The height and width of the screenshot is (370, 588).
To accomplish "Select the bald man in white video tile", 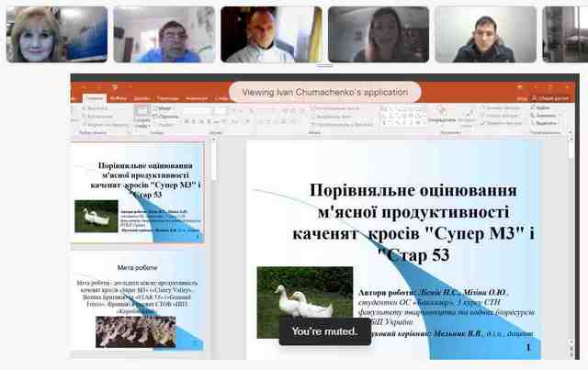I will (272, 34).
